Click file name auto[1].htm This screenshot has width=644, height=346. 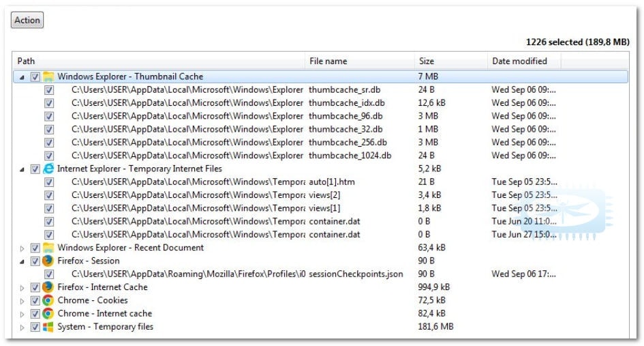(332, 182)
